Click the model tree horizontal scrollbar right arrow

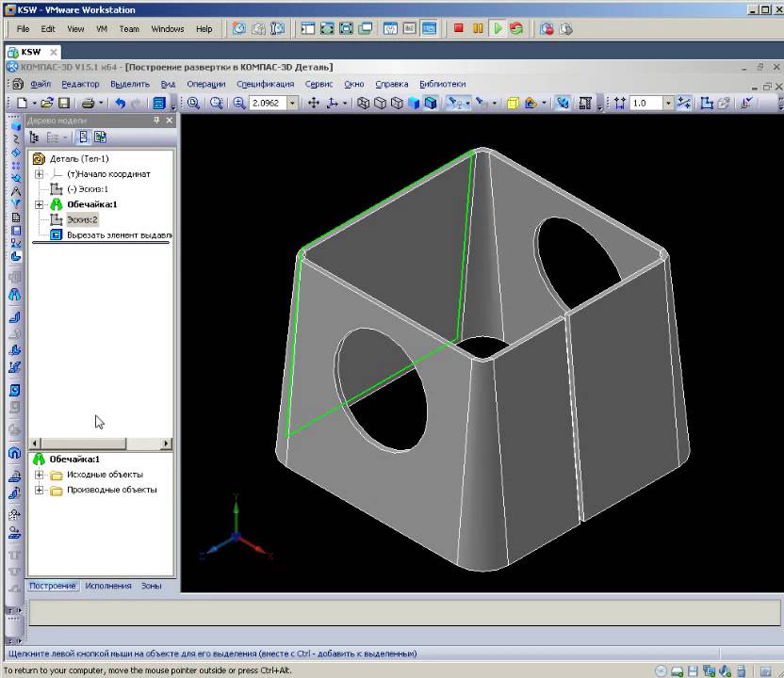(168, 444)
